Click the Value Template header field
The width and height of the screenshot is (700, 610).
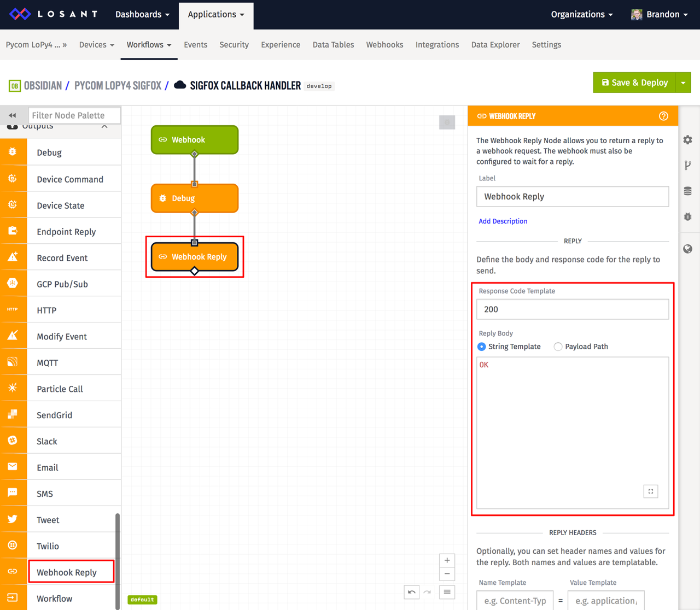click(x=606, y=600)
